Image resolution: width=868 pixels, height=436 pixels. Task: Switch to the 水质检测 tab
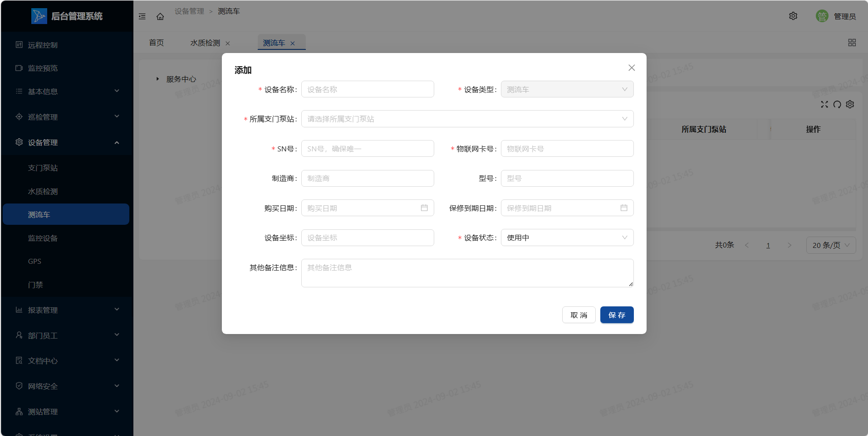click(x=205, y=43)
